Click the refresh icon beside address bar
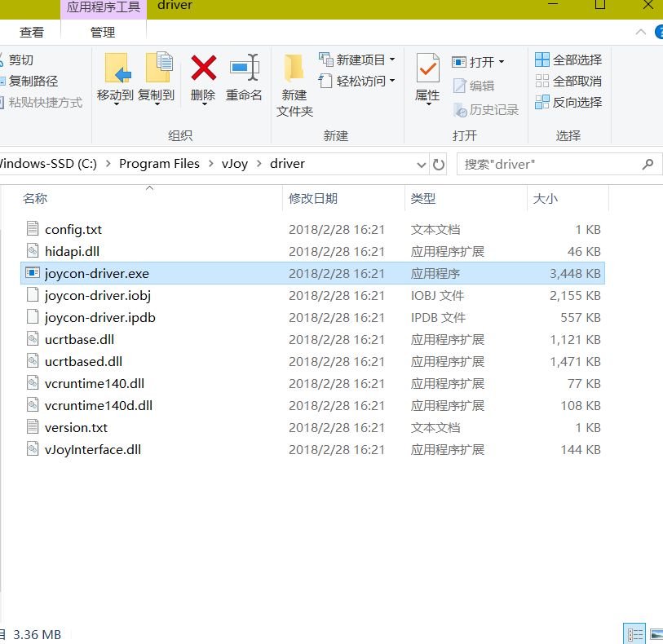Image resolution: width=663 pixels, height=644 pixels. (439, 164)
